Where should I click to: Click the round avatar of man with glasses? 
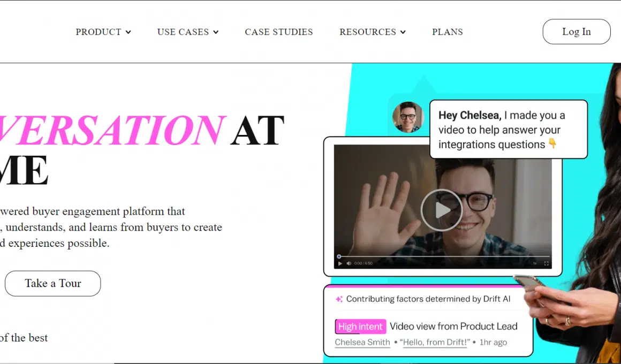pyautogui.click(x=408, y=117)
